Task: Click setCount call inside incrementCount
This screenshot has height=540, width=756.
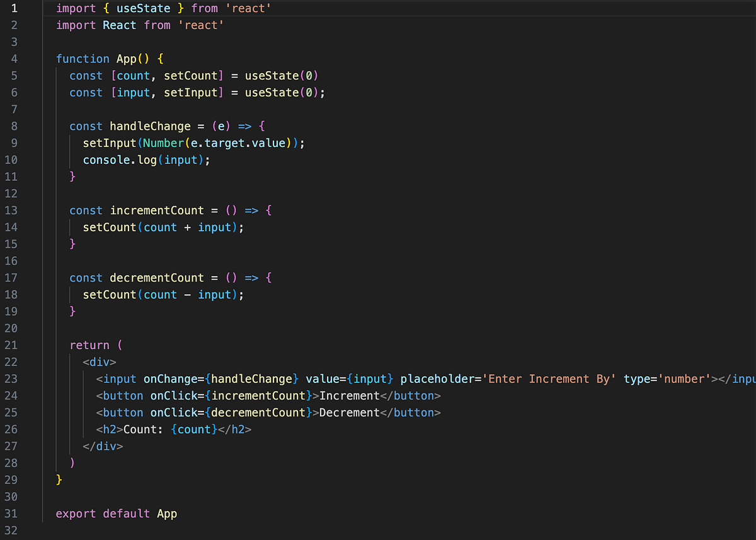Action: [109, 227]
